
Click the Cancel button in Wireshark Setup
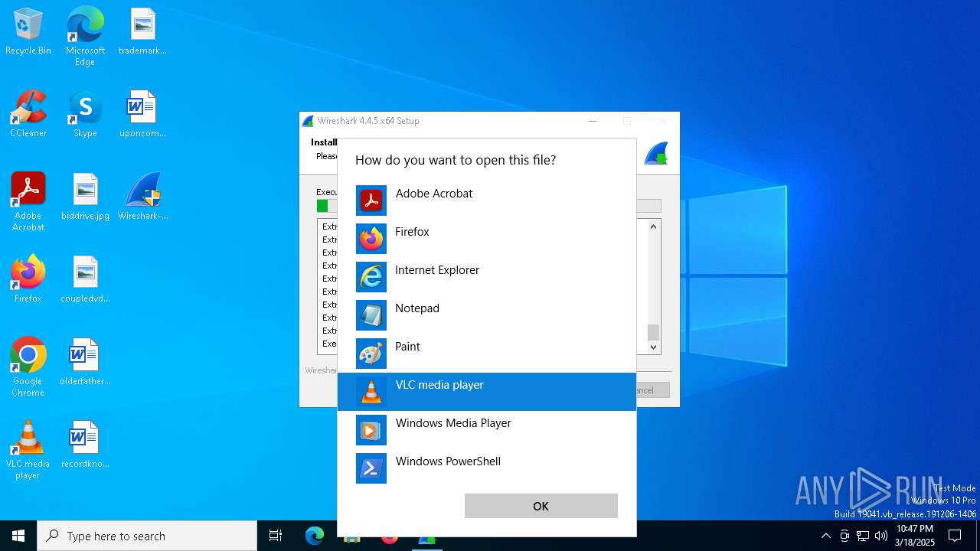point(645,390)
